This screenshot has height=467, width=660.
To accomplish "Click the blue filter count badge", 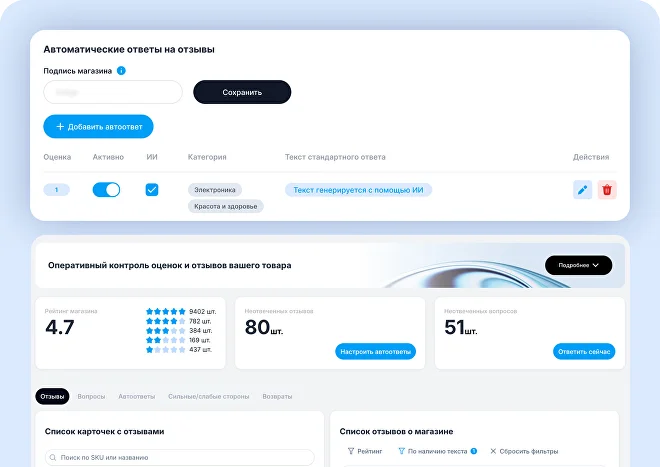I will 474,451.
